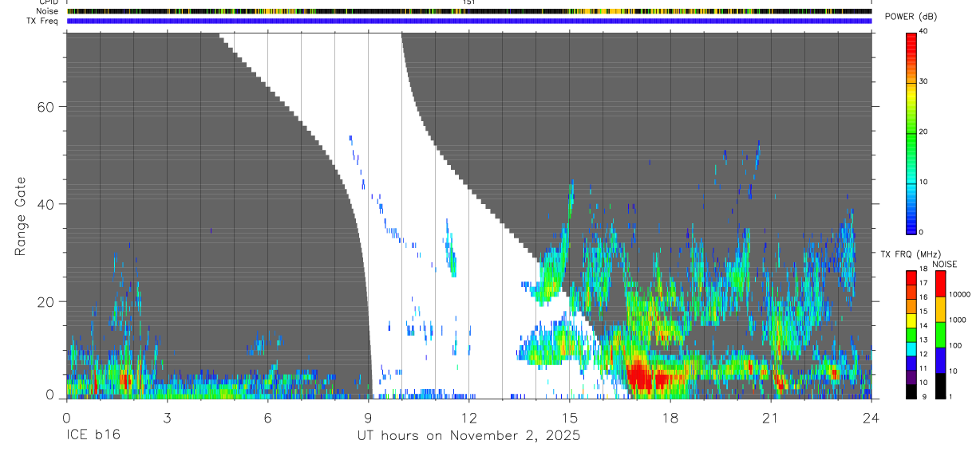This screenshot has width=980, height=452.
Task: Click the "Range Gate" axis title
Action: [x=22, y=217]
